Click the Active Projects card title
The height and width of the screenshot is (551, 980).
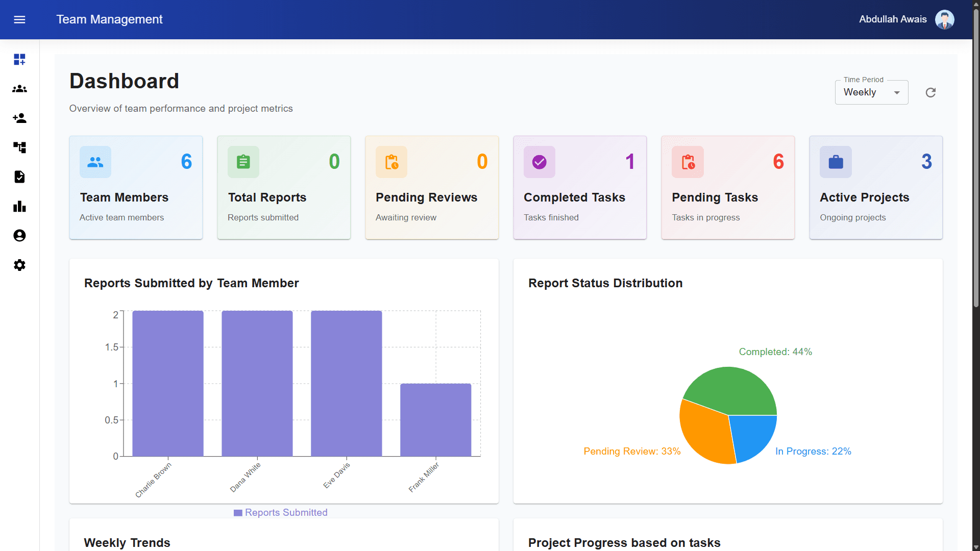[x=864, y=197]
